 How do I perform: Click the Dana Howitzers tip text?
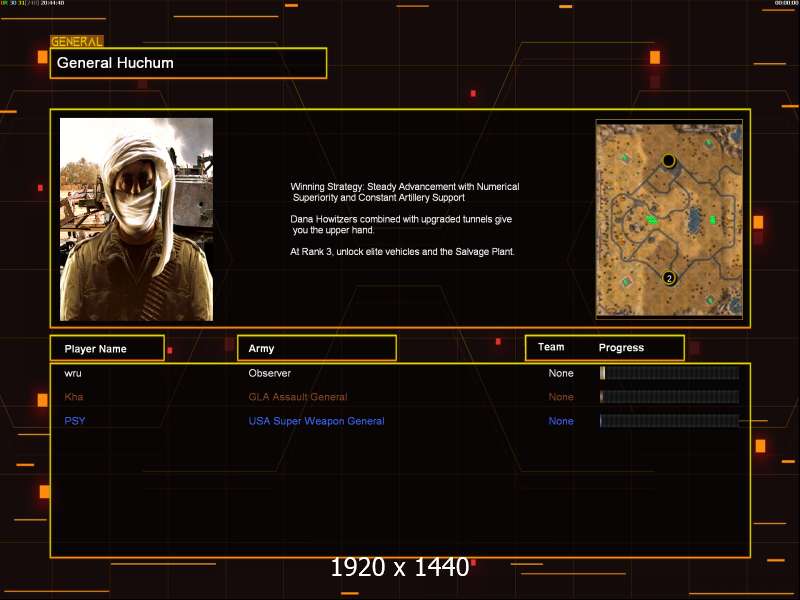pyautogui.click(x=401, y=224)
